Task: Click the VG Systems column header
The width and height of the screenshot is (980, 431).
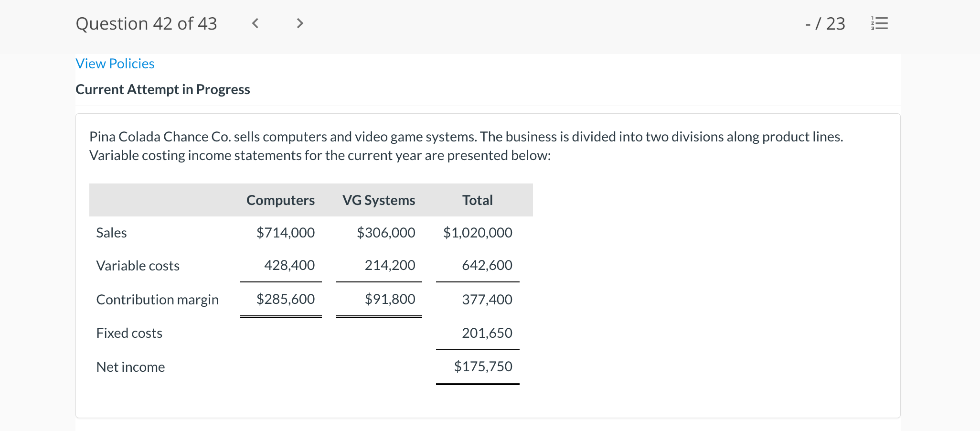Action: pos(379,200)
